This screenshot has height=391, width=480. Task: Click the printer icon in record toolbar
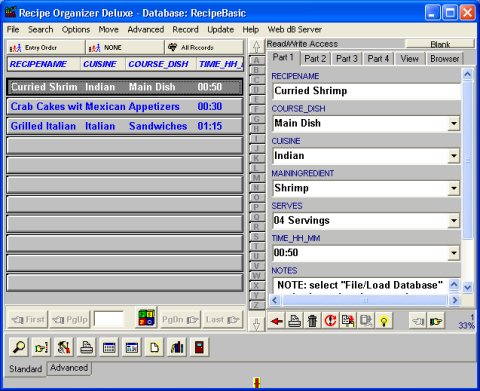click(x=295, y=321)
